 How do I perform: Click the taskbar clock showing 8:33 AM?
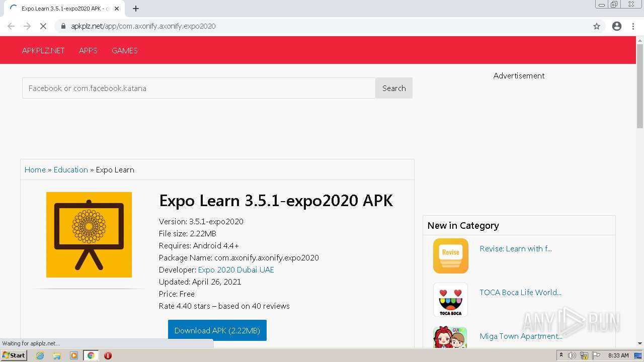[618, 355]
